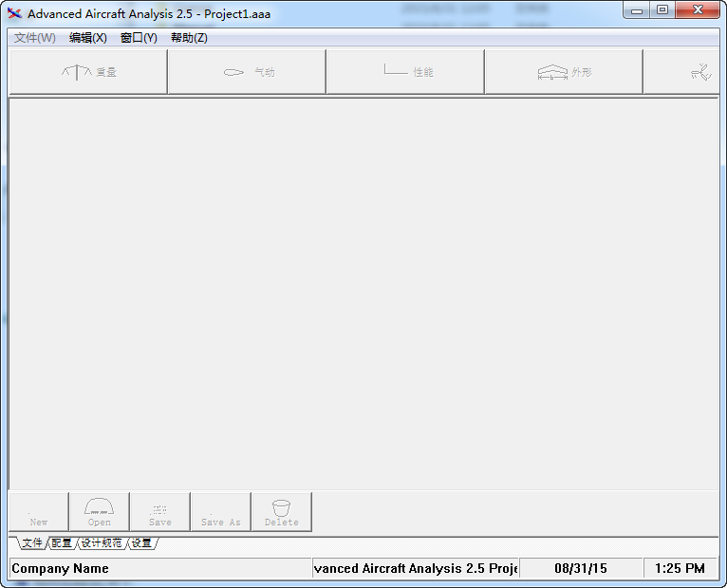Screen dimensions: 727x588
Task: Minimize the Advanced Aircraft Analysis window
Action: click(x=637, y=10)
